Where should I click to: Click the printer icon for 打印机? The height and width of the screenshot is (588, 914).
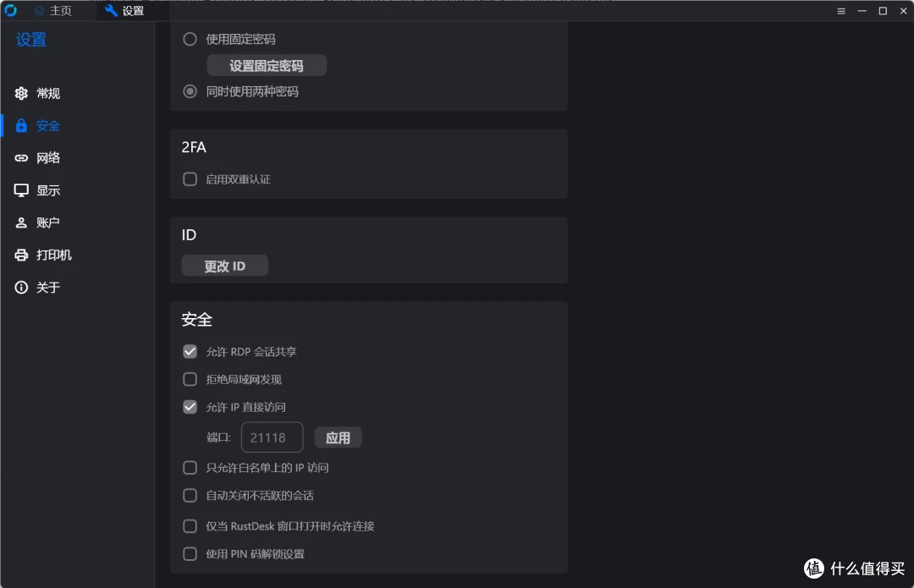click(x=22, y=256)
